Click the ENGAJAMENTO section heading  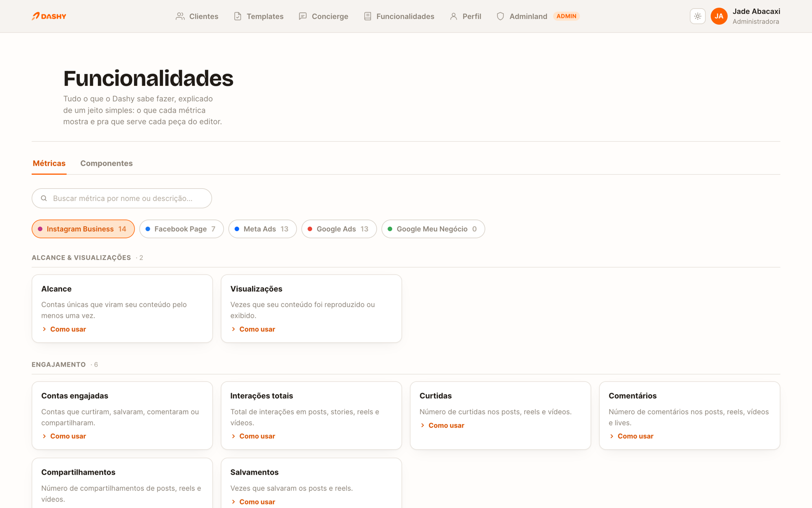59,365
